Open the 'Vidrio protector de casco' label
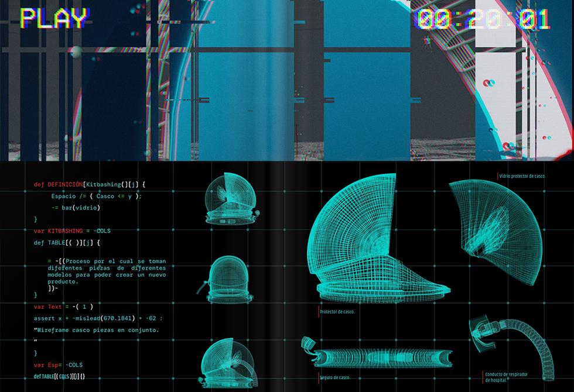Screen dimensions: 574x392 coord(522,176)
